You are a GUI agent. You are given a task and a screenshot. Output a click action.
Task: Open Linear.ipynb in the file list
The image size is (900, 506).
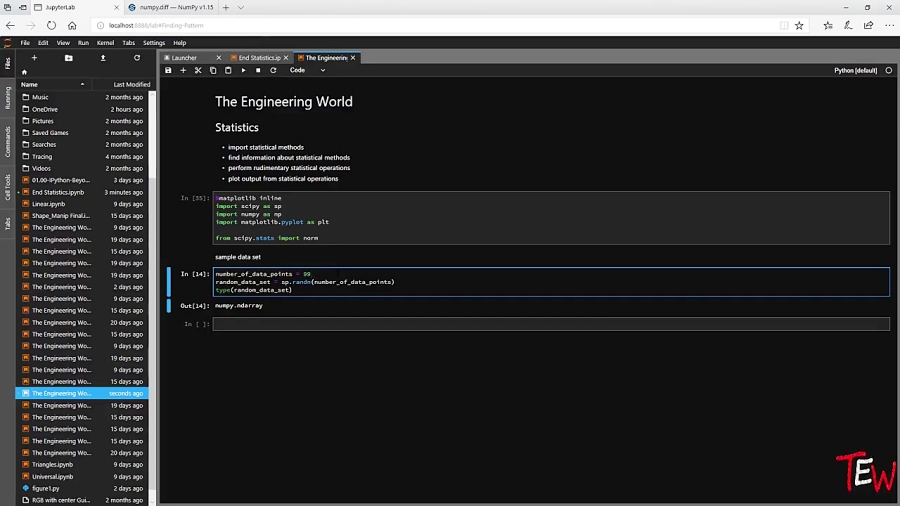pyautogui.click(x=49, y=204)
